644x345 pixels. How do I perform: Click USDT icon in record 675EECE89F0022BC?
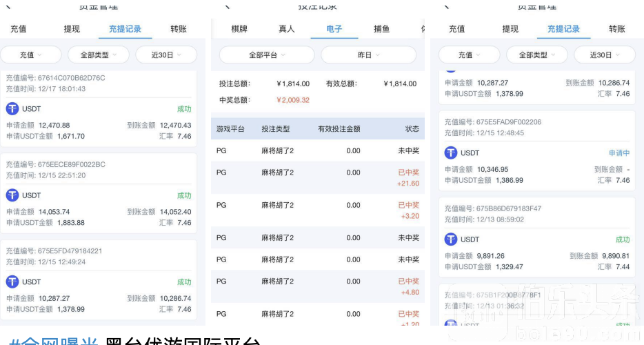(12, 195)
